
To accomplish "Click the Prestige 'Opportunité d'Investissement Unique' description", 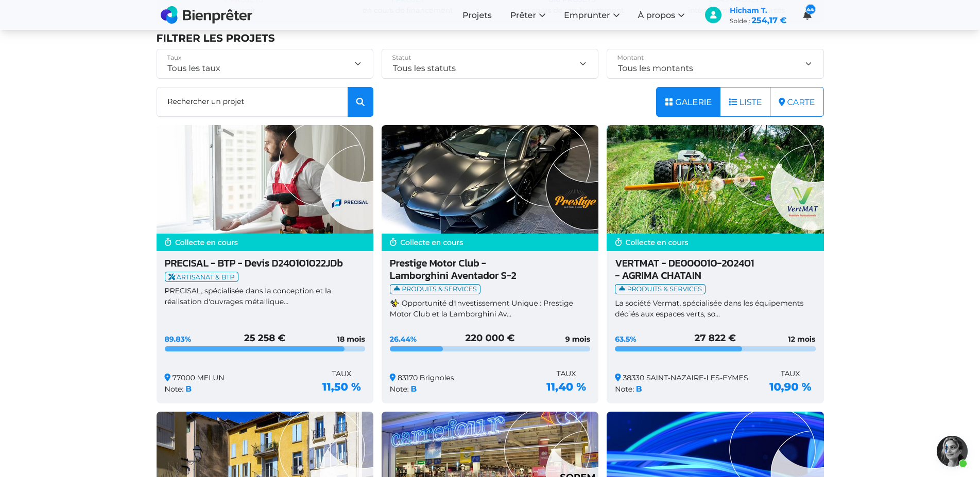I will 482,309.
